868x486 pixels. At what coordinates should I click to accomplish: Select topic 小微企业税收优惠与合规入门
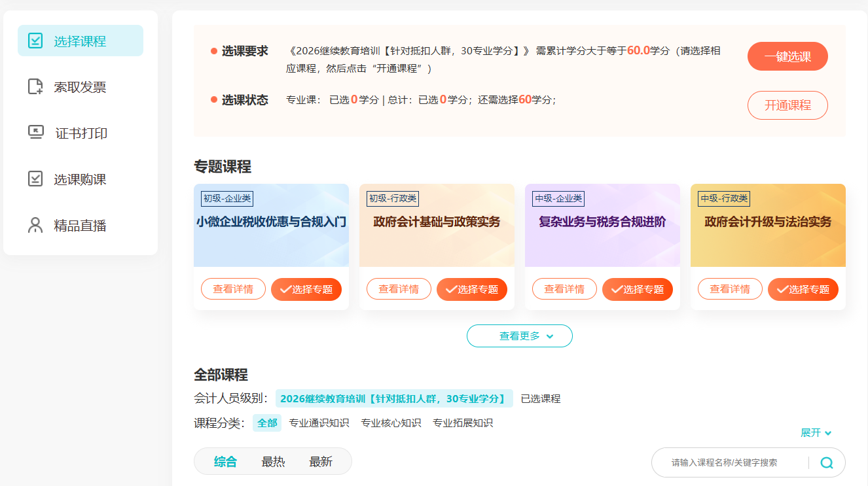[306, 289]
